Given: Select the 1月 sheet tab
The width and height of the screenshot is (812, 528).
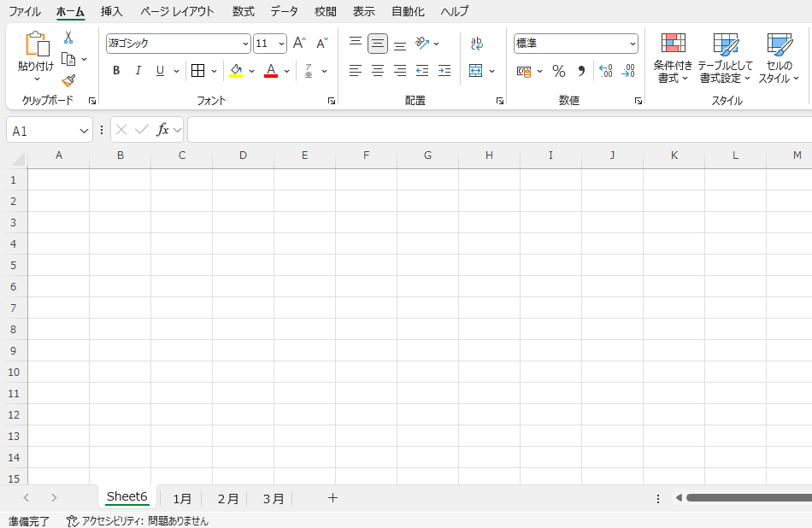Looking at the screenshot, I should pos(182,498).
